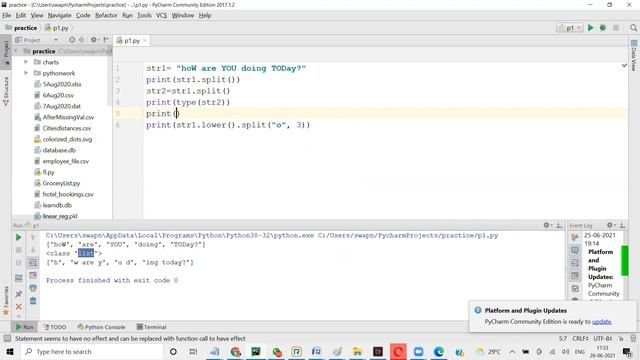Open Windows Start menu
This screenshot has height=360, width=640.
10,351
